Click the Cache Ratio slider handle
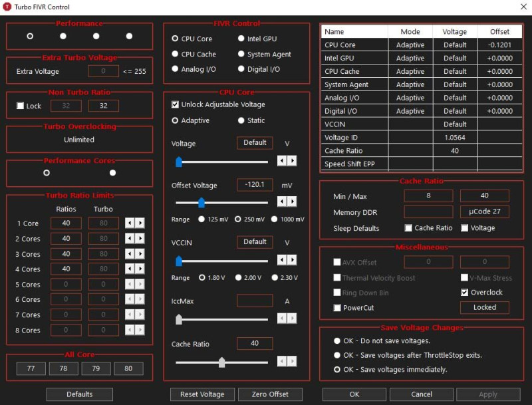The image size is (532, 405). click(x=221, y=362)
